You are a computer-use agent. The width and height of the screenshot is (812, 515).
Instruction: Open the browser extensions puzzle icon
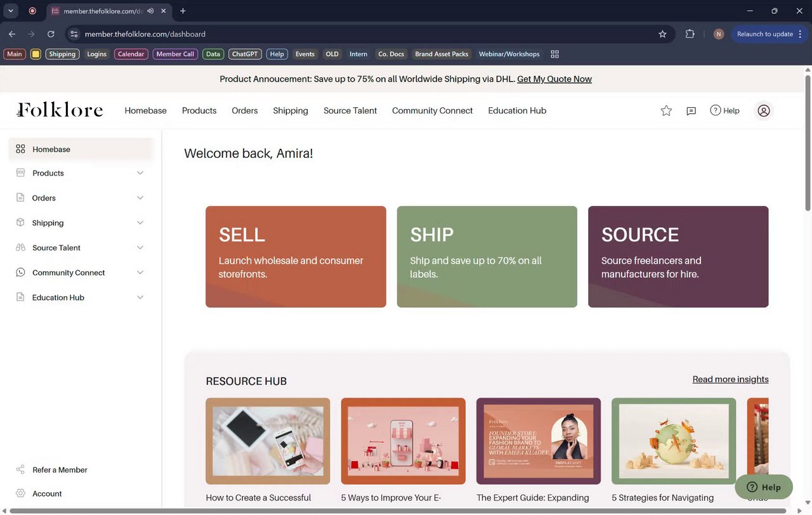click(x=690, y=34)
